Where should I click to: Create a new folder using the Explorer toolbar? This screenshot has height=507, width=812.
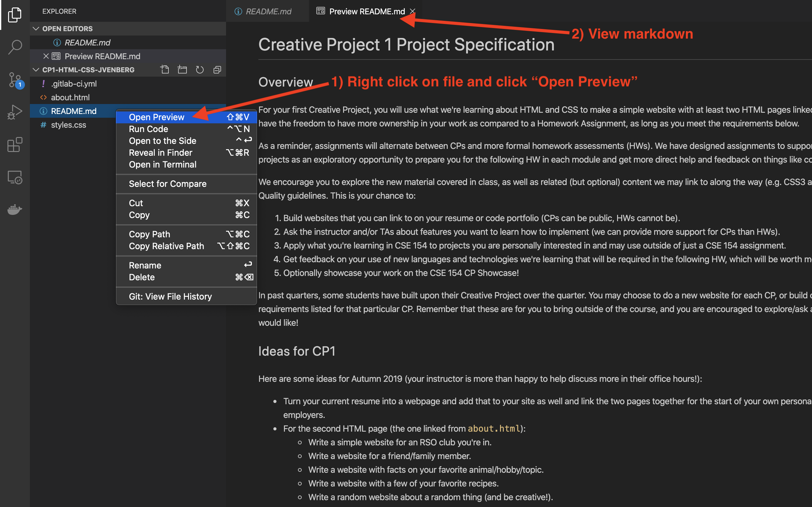point(182,69)
